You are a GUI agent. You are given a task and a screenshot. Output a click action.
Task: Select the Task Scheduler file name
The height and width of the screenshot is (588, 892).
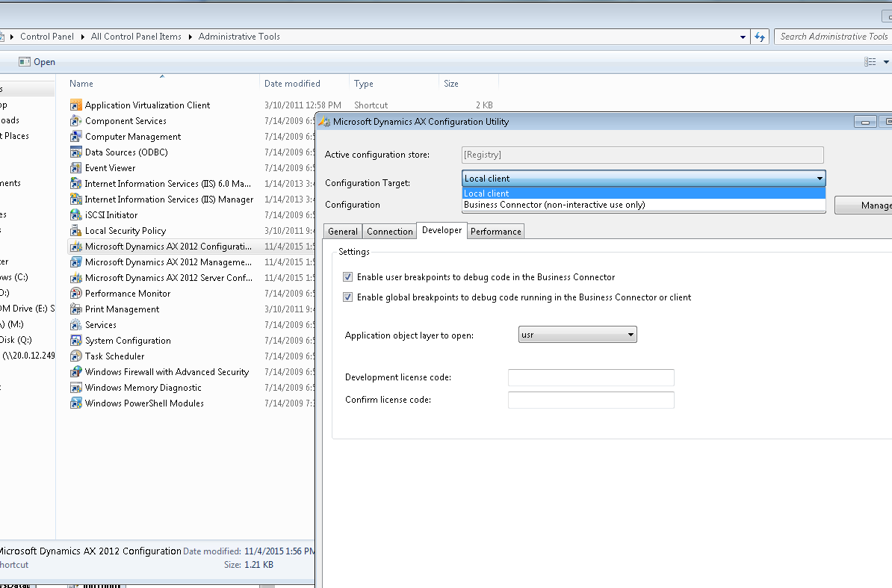[x=115, y=356]
